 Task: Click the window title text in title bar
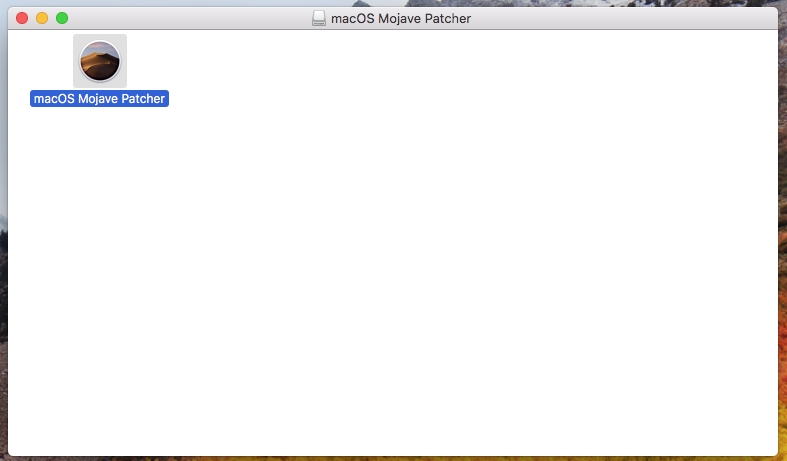[x=401, y=19]
